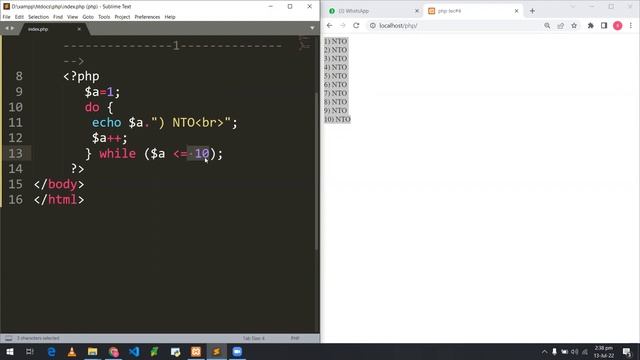
Task: Open Visual Studio Code from taskbar
Action: pos(134,352)
